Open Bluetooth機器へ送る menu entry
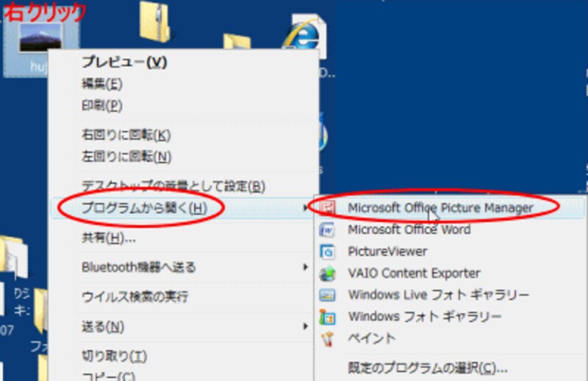Viewport: 588px width, 381px height. tap(139, 267)
